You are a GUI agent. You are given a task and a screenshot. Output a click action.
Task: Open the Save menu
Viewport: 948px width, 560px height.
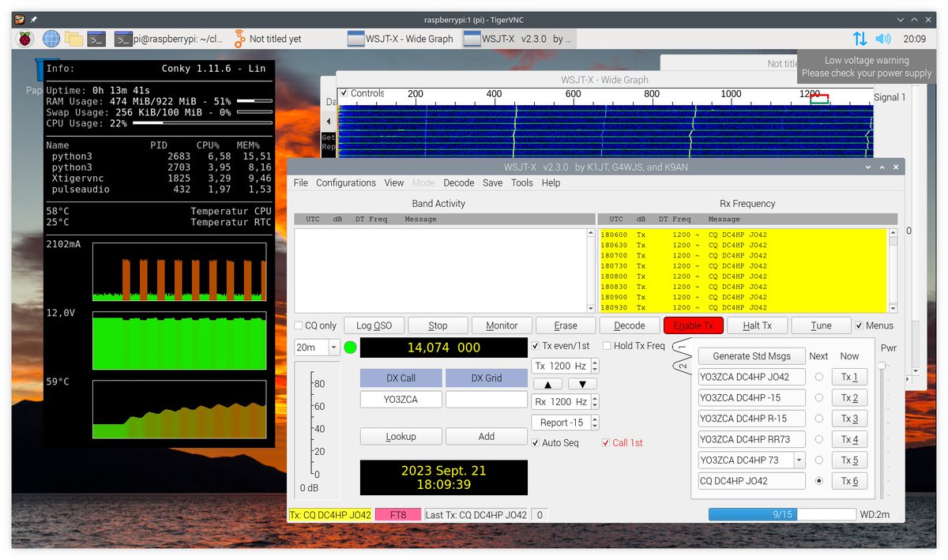click(x=492, y=182)
